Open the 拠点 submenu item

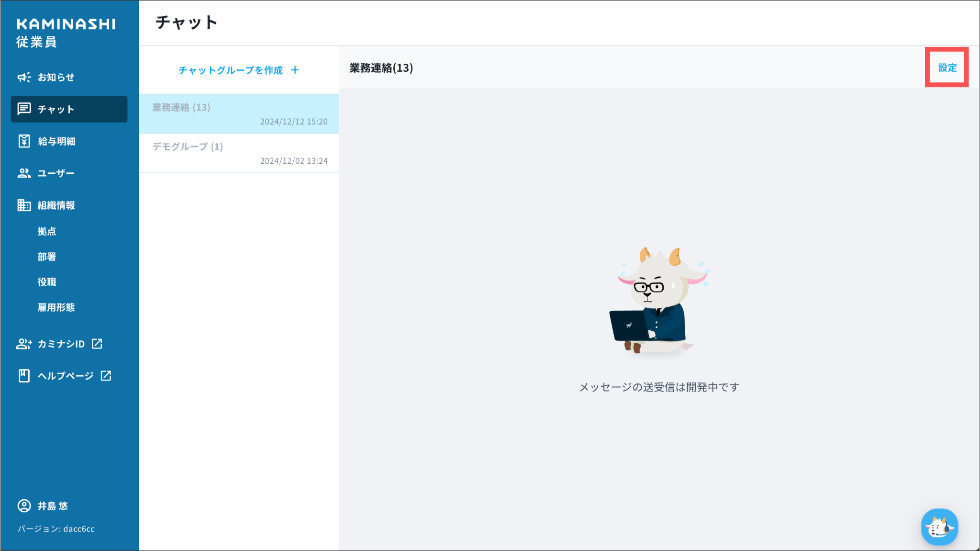click(47, 231)
